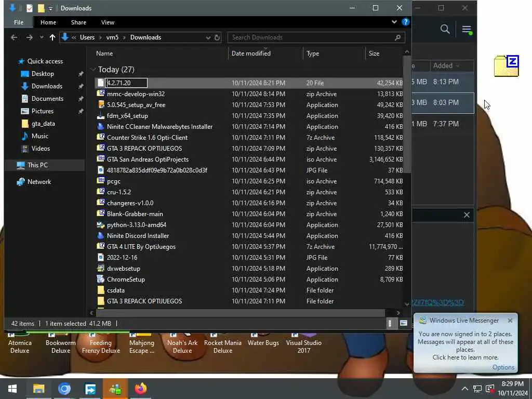532x399 pixels.
Task: Open search in background window
Action: click(445, 29)
